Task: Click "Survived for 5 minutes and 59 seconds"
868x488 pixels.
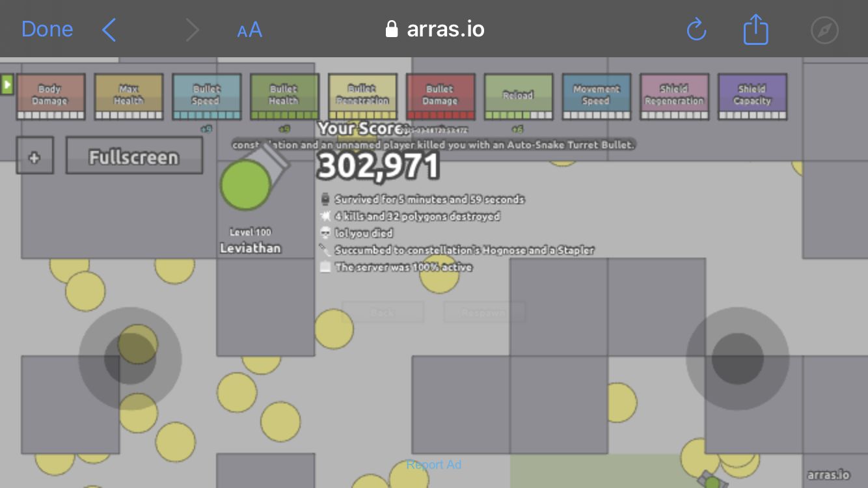Action: [429, 200]
